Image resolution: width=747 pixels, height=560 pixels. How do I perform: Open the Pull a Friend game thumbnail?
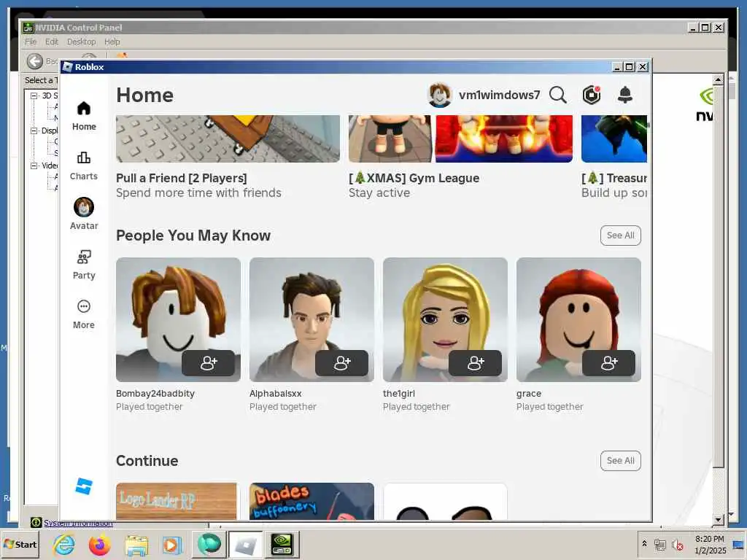point(228,139)
